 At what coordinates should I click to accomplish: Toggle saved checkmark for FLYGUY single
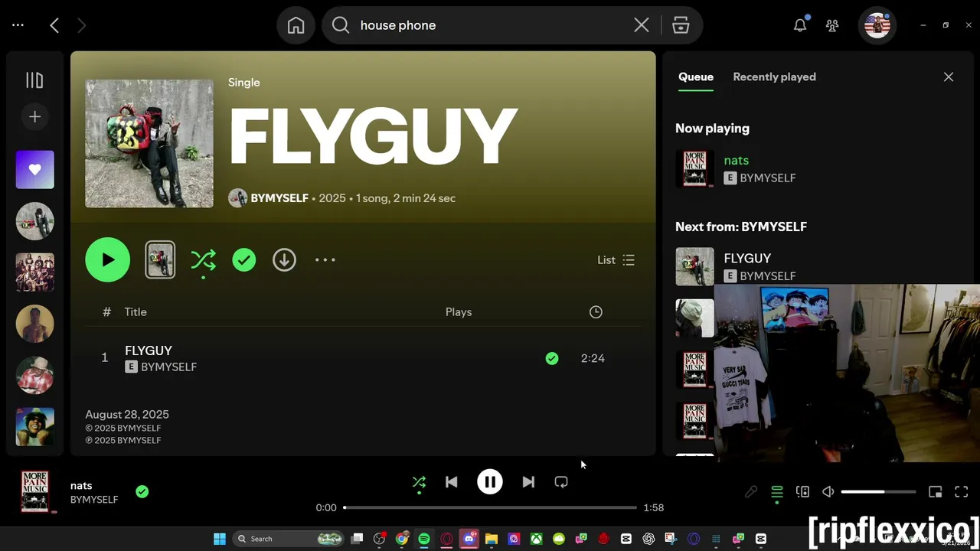pos(244,260)
